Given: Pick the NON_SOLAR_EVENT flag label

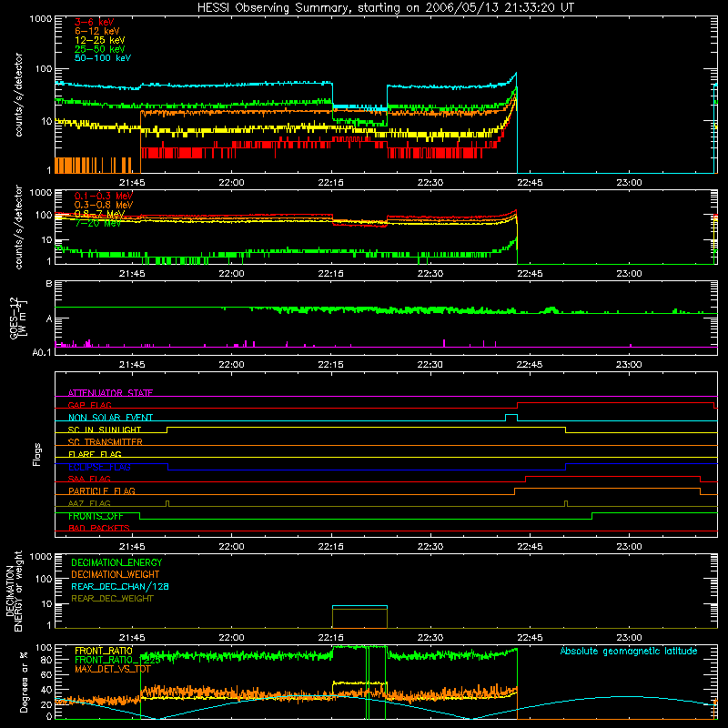Looking at the screenshot, I should pyautogui.click(x=110, y=418).
